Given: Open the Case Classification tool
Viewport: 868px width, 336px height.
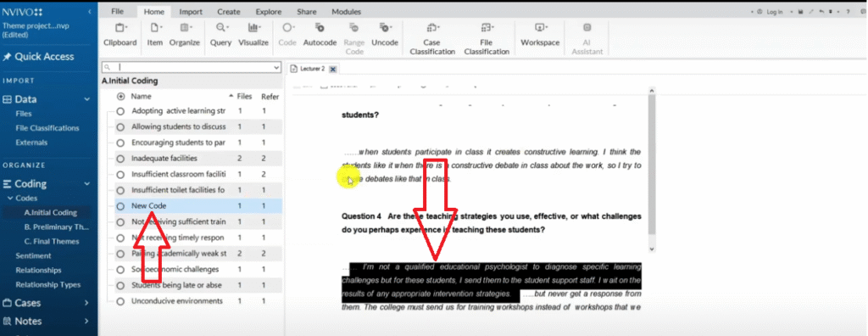Looking at the screenshot, I should click(431, 28).
